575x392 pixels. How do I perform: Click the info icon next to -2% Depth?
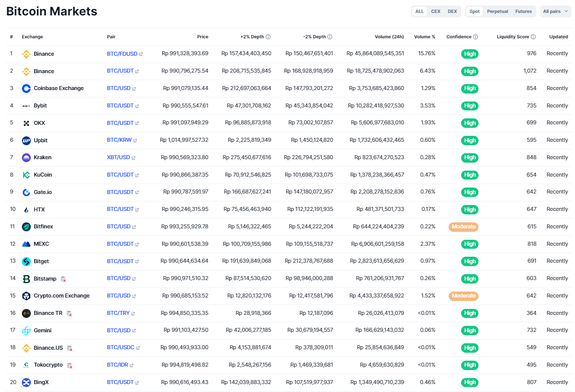pos(330,37)
